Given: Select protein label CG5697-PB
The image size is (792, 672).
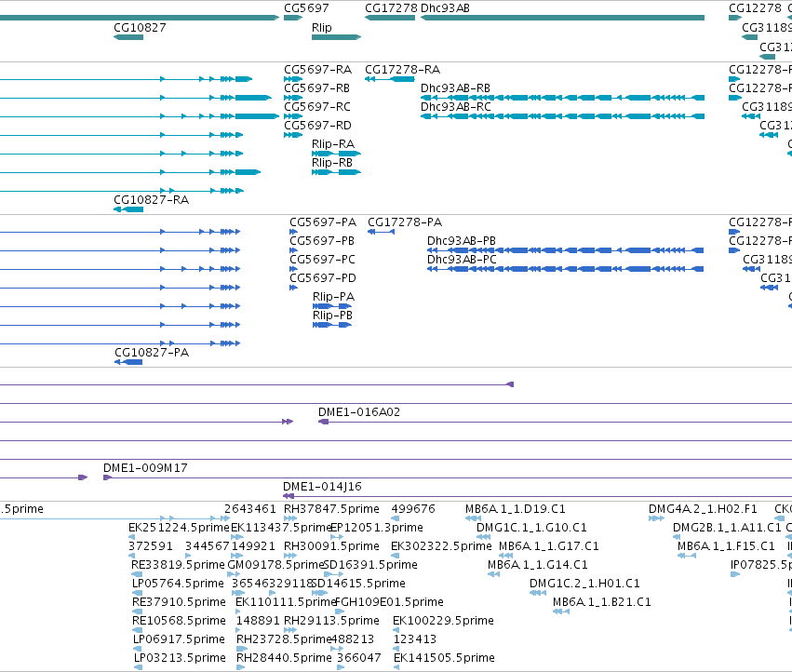Looking at the screenshot, I should pyautogui.click(x=322, y=241).
